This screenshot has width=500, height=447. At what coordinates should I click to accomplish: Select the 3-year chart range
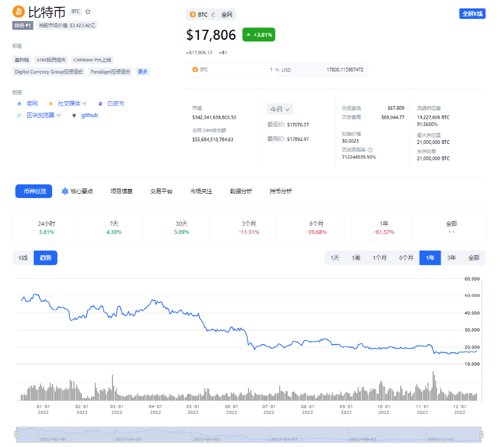coord(451,258)
